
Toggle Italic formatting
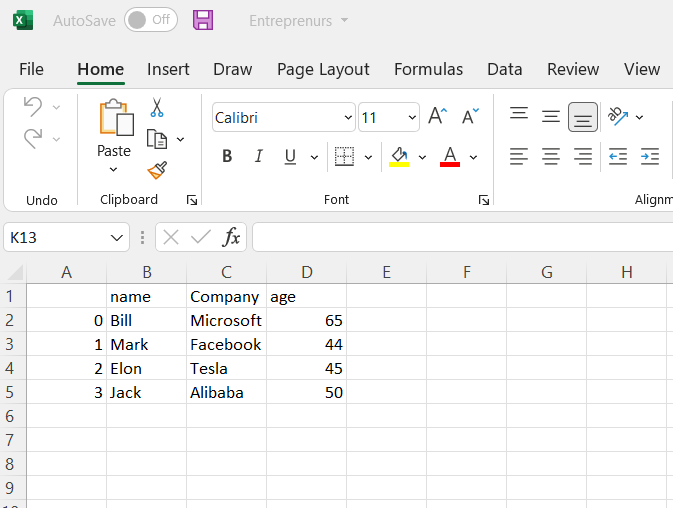[258, 156]
